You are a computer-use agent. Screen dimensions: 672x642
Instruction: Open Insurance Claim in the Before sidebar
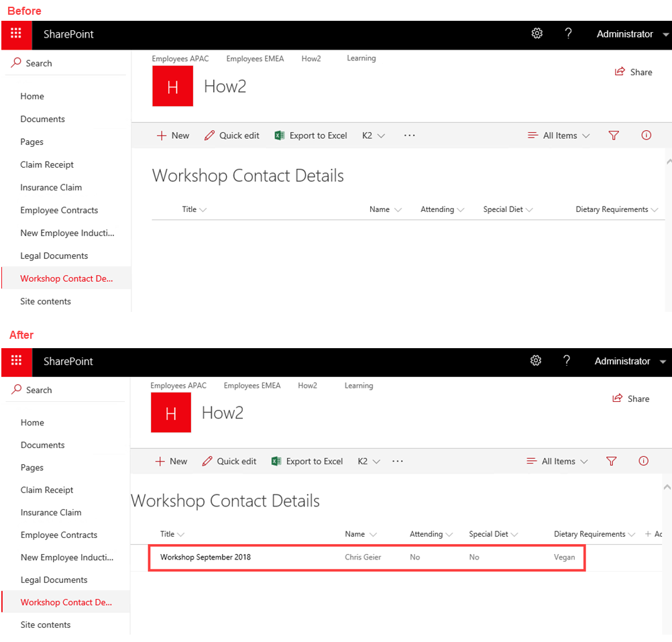[51, 187]
